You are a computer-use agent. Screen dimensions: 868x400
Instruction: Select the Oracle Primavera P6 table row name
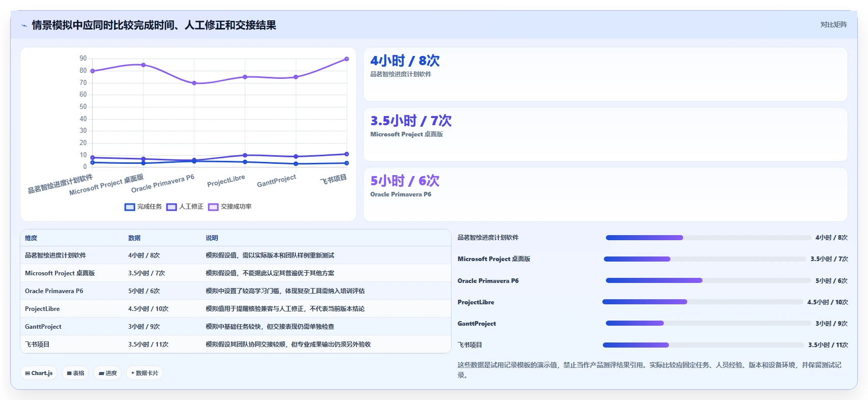tap(54, 291)
